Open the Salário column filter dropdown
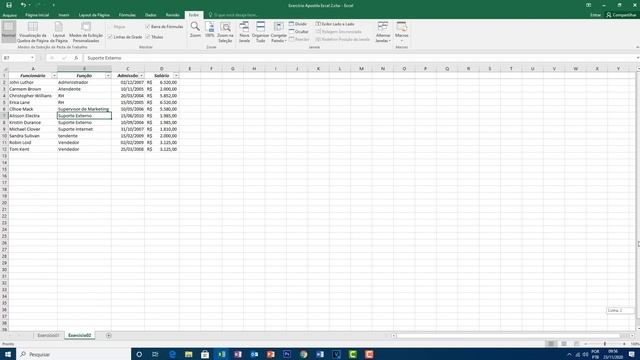This screenshot has height=360, width=640. (x=176, y=76)
